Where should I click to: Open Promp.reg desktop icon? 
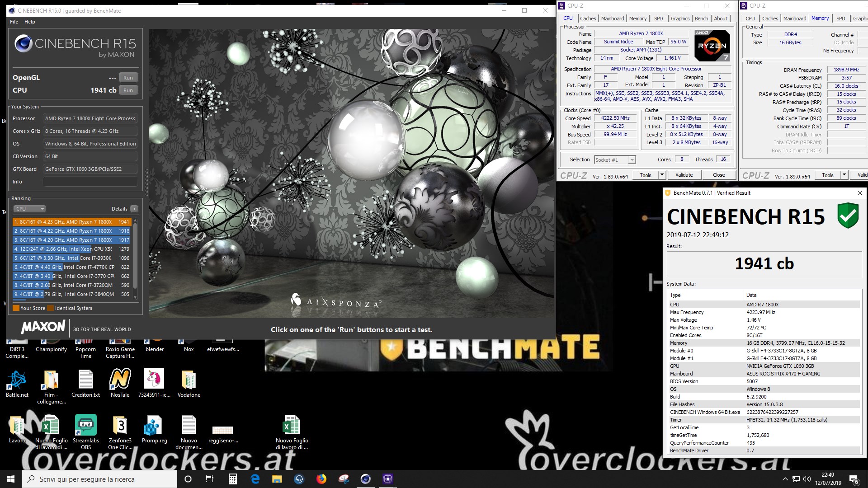[154, 429]
